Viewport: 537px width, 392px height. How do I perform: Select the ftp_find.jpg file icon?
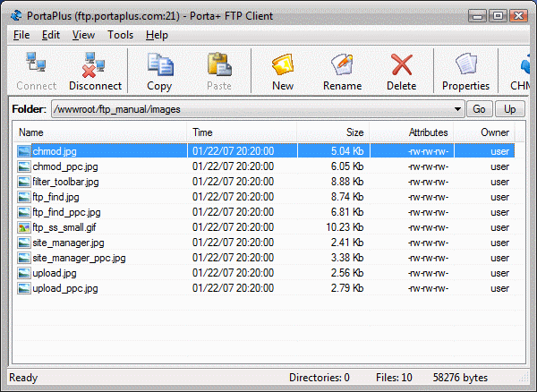pyautogui.click(x=24, y=197)
